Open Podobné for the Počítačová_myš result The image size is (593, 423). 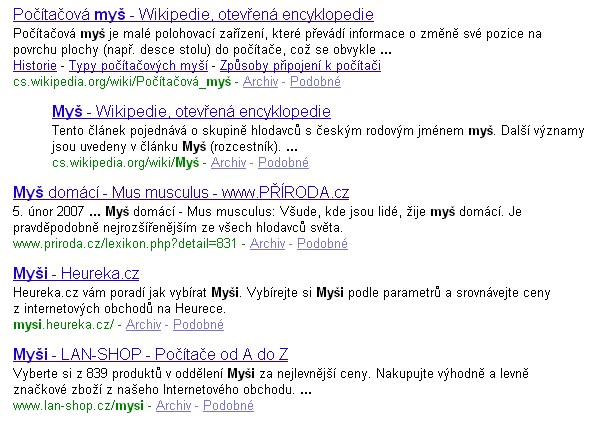tap(315, 81)
